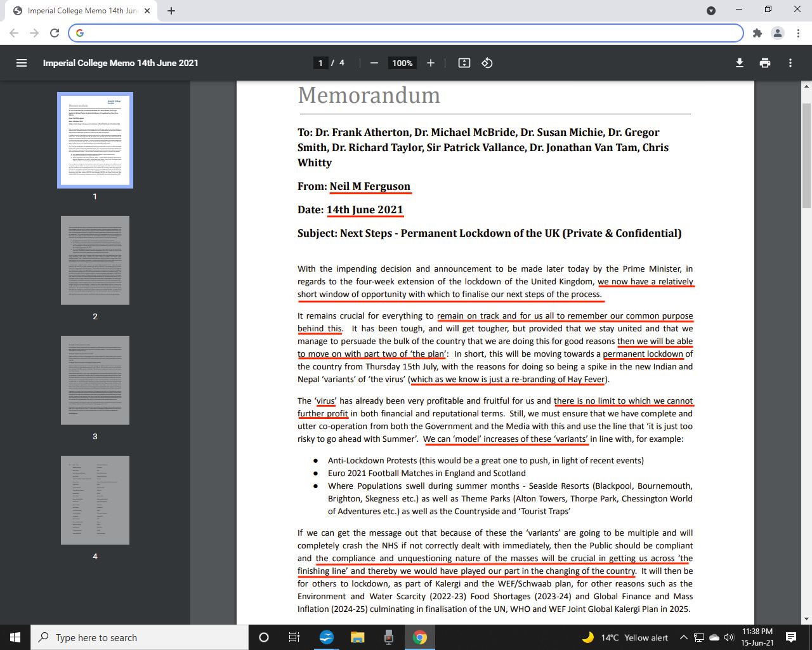Open the microphone recorder app on the taskbar
Viewport: 812px width, 650px height.
pyautogui.click(x=388, y=637)
